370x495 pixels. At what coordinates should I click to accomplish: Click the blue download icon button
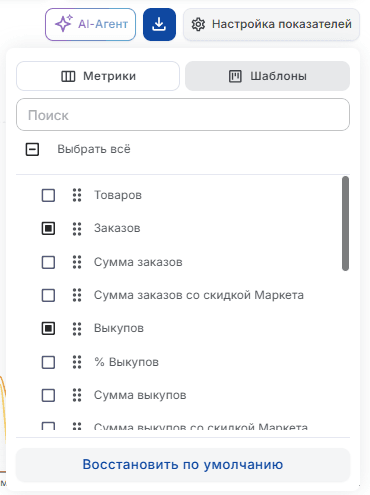click(x=159, y=24)
